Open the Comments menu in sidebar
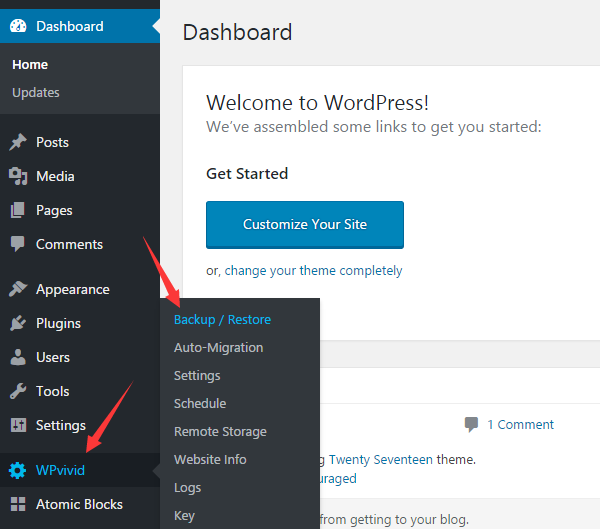 80,244
